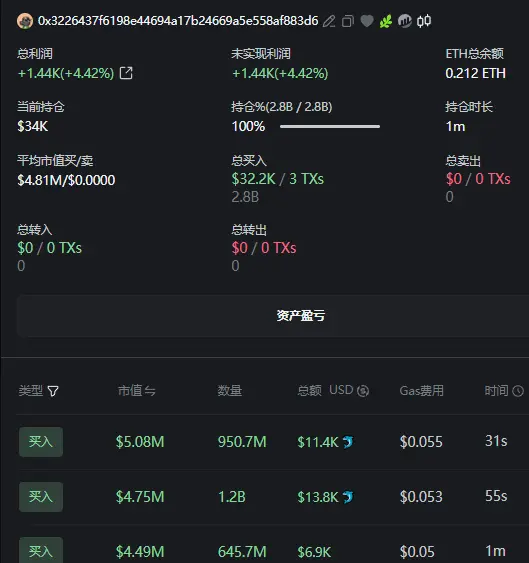This screenshot has height=563, width=529.
Task: Click dolphin icon next to $13.8K
Action: click(348, 497)
